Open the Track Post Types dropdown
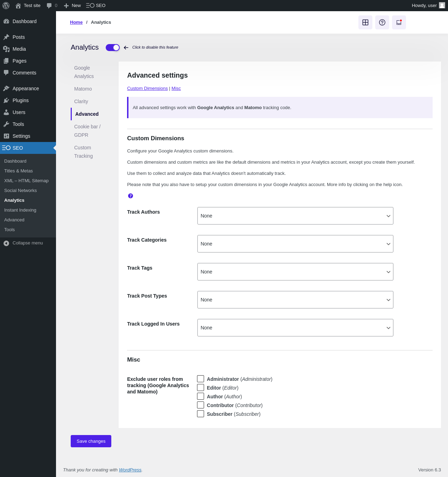 [295, 300]
